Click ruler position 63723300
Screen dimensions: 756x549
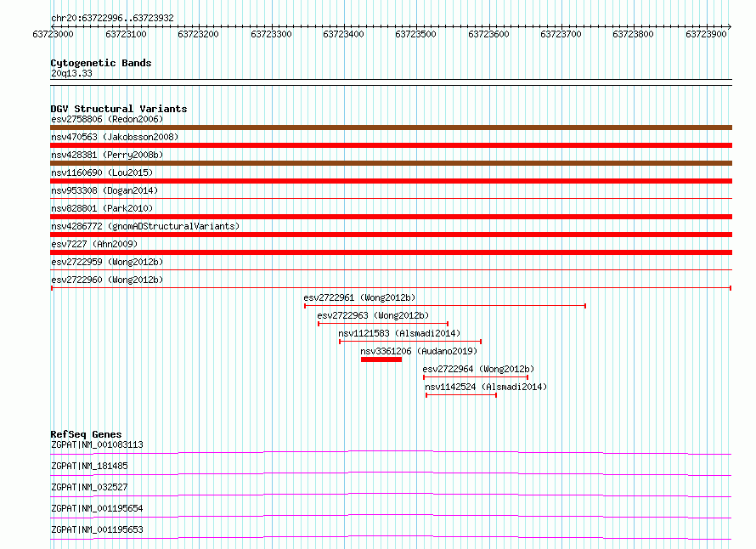click(271, 34)
